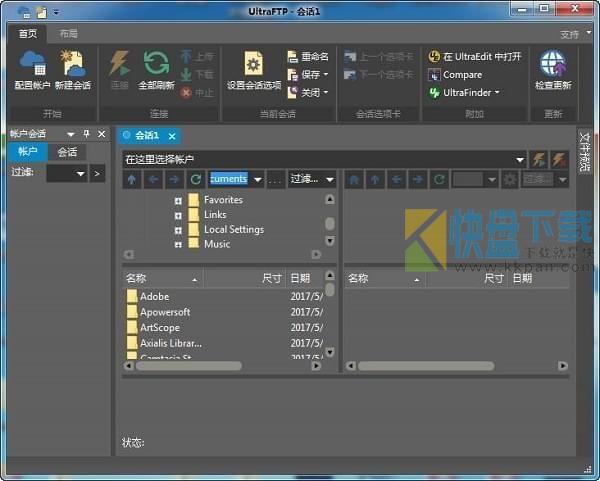Click disconnect lightning icon beside account selector

click(x=559, y=160)
